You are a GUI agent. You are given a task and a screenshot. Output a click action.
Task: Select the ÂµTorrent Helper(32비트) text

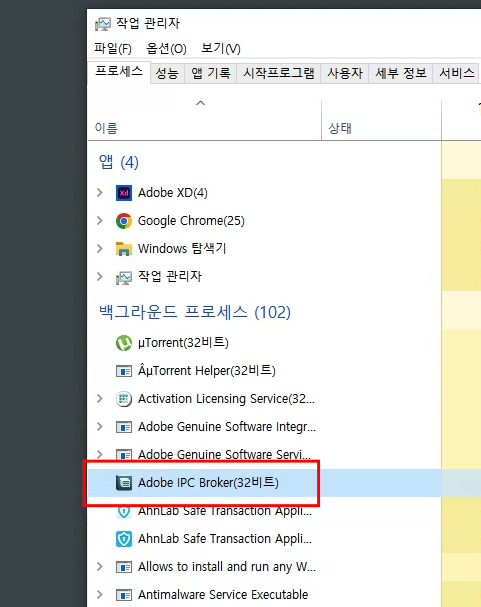(207, 371)
